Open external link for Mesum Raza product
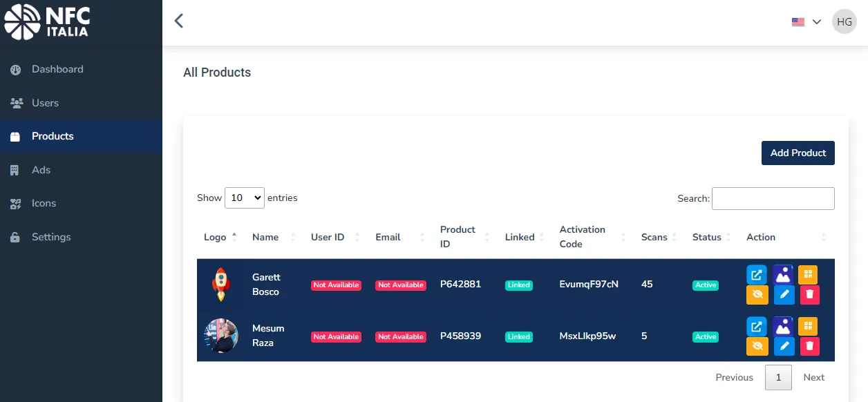Screen dimensions: 868x402 pyautogui.click(x=757, y=326)
